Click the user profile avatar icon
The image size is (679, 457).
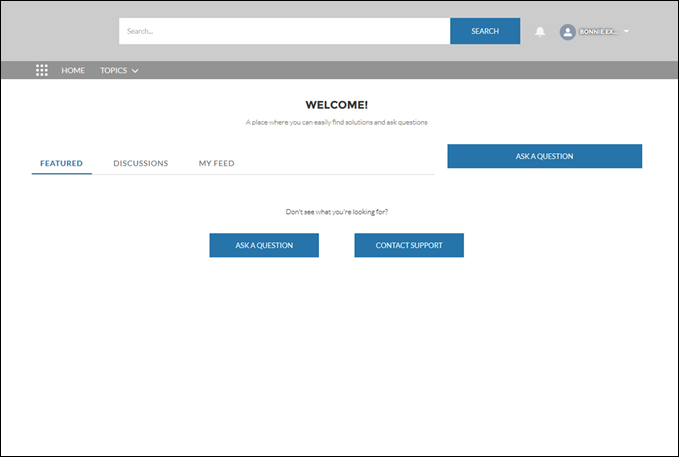567,32
